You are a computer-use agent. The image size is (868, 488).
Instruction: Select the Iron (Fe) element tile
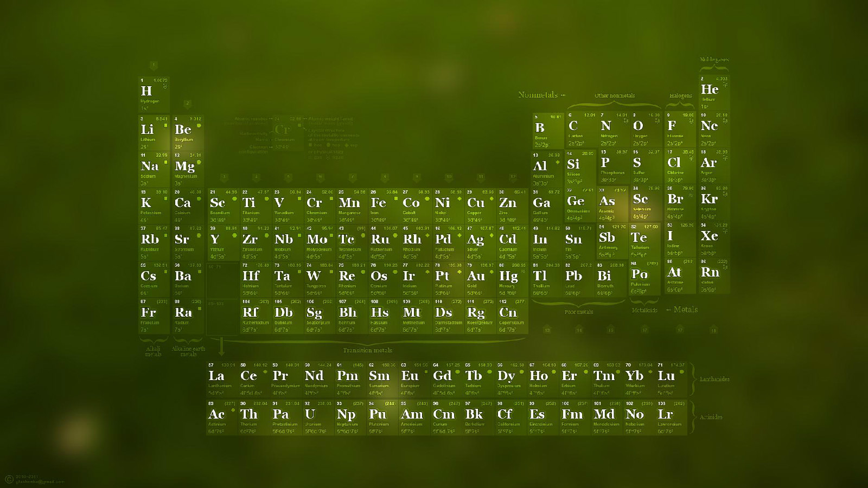click(x=383, y=206)
